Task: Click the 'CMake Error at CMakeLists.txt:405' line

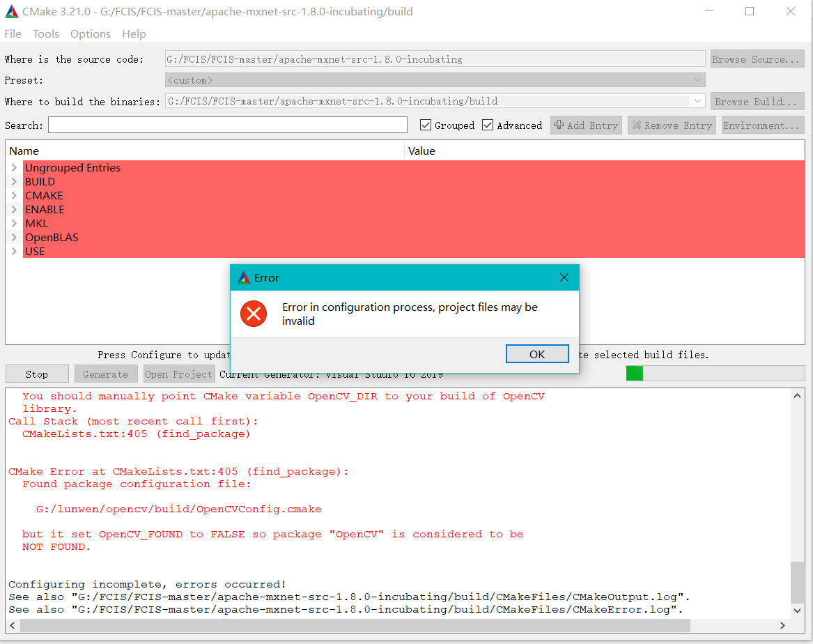Action: pyautogui.click(x=178, y=471)
